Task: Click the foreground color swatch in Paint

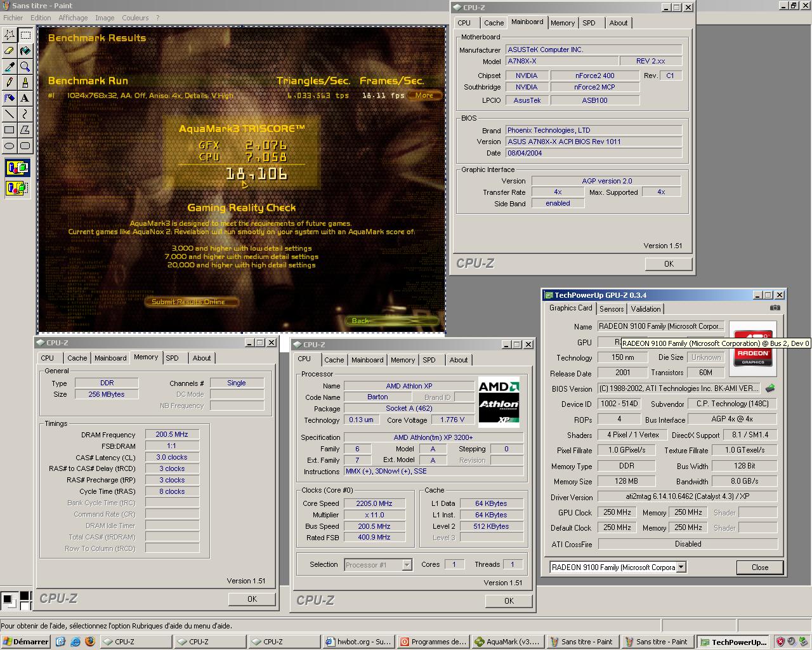Action: (8, 599)
